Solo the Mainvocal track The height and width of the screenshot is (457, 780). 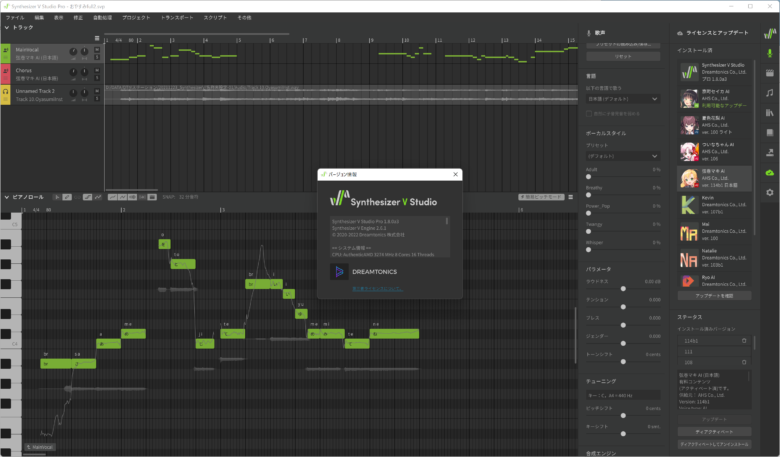click(x=97, y=57)
